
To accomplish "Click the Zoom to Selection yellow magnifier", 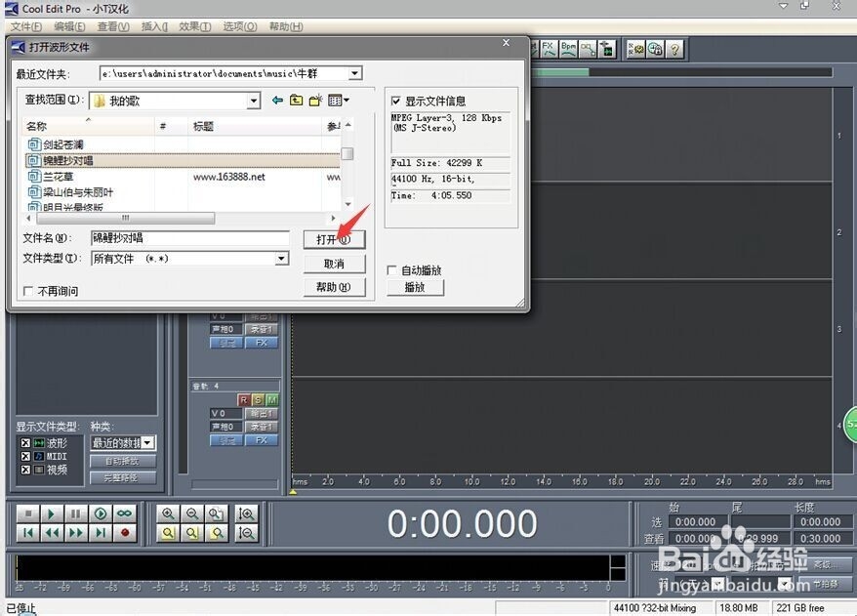I will [192, 533].
